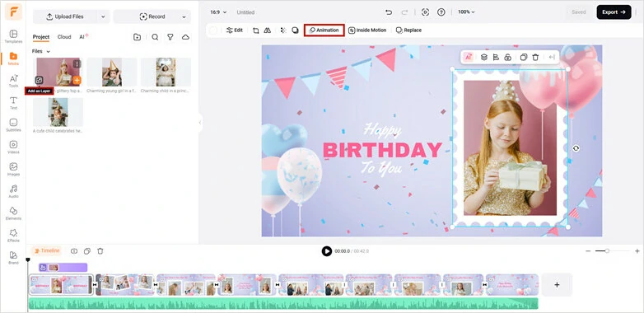Click the Upload Files button
Viewport: 644px width, 313px height.
[x=65, y=16]
